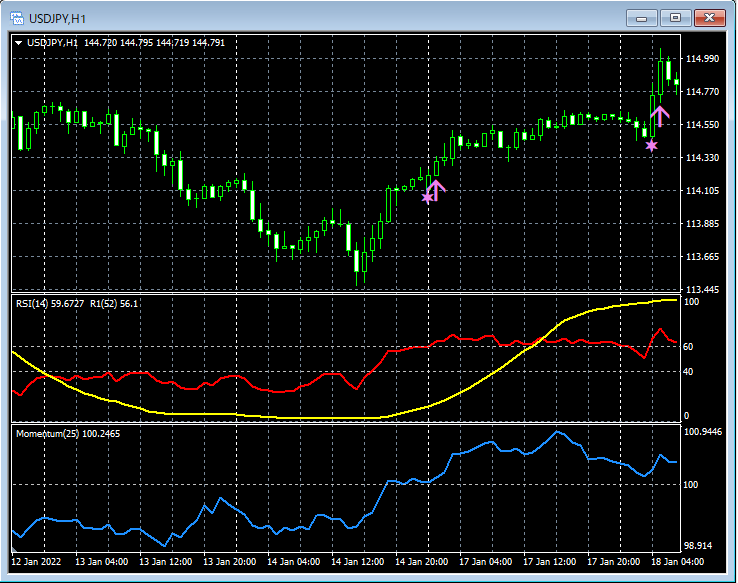Click the 114.105 price scale label
This screenshot has width=738, height=583.
tap(702, 191)
